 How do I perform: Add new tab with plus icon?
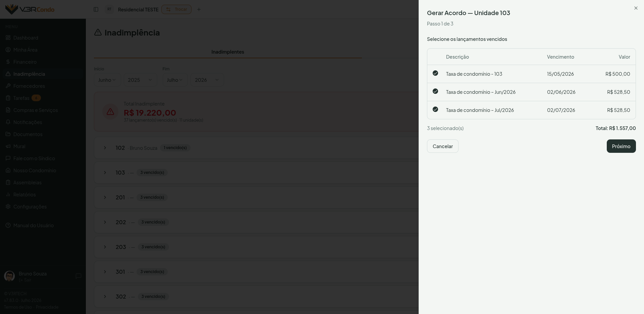point(199,9)
